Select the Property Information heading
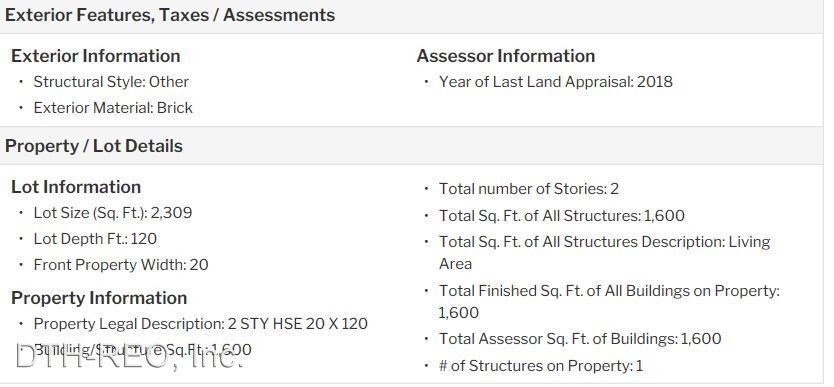Image resolution: width=834 pixels, height=387 pixels. pyautogui.click(x=99, y=298)
